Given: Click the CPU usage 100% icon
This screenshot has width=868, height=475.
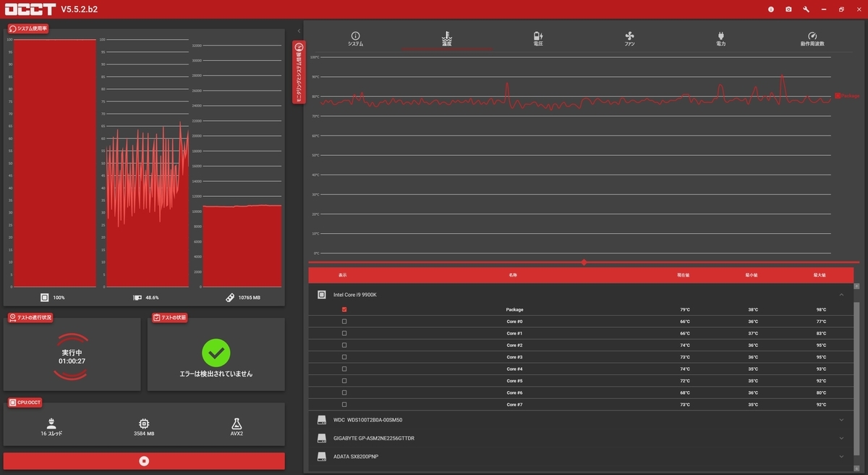Looking at the screenshot, I should point(45,297).
